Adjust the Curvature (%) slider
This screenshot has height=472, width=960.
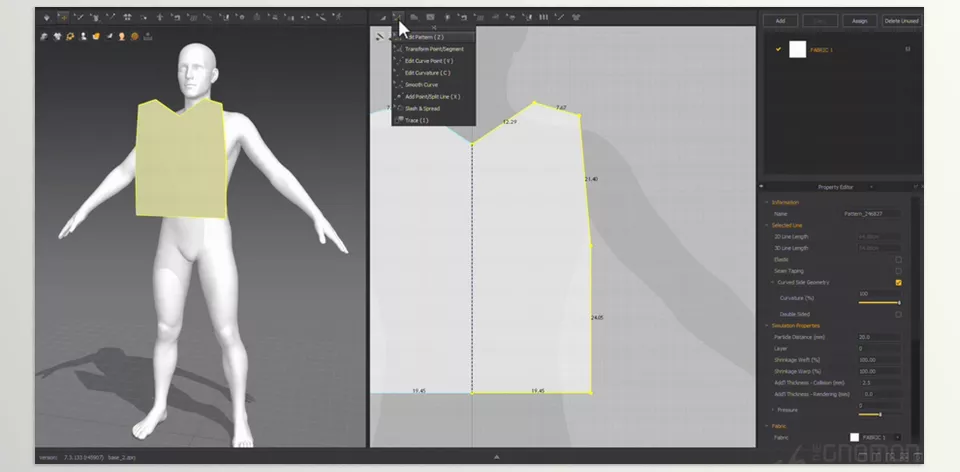[x=879, y=302]
